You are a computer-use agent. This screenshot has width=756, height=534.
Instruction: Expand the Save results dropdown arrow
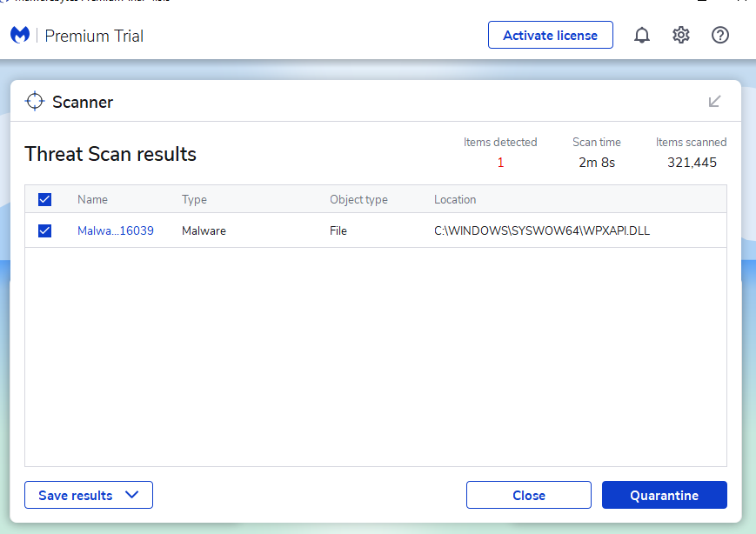(x=131, y=495)
